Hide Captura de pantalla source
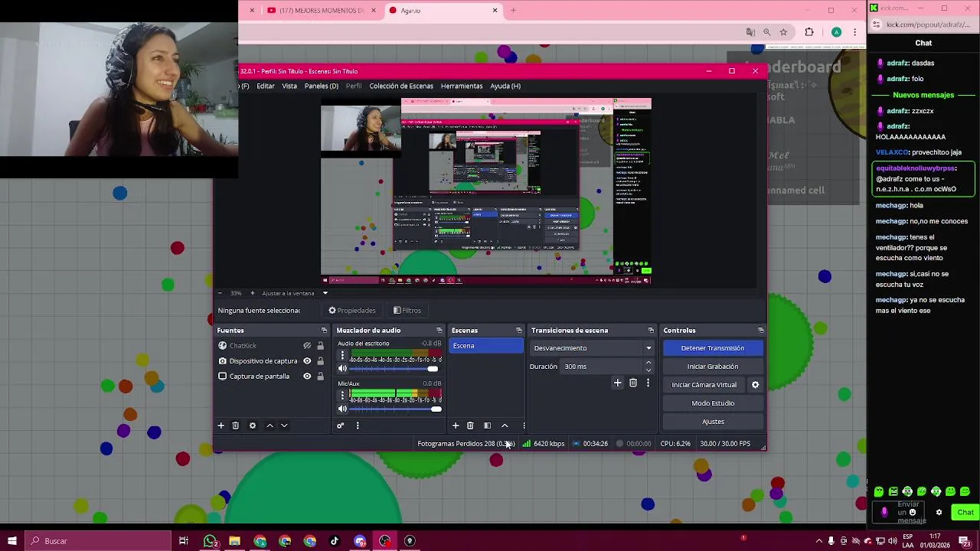 (x=307, y=377)
